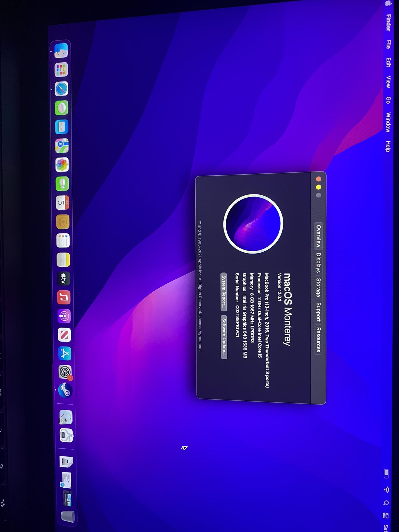The image size is (399, 532).
Task: Open the Finder menu in the menu bar
Action: pos(389,23)
